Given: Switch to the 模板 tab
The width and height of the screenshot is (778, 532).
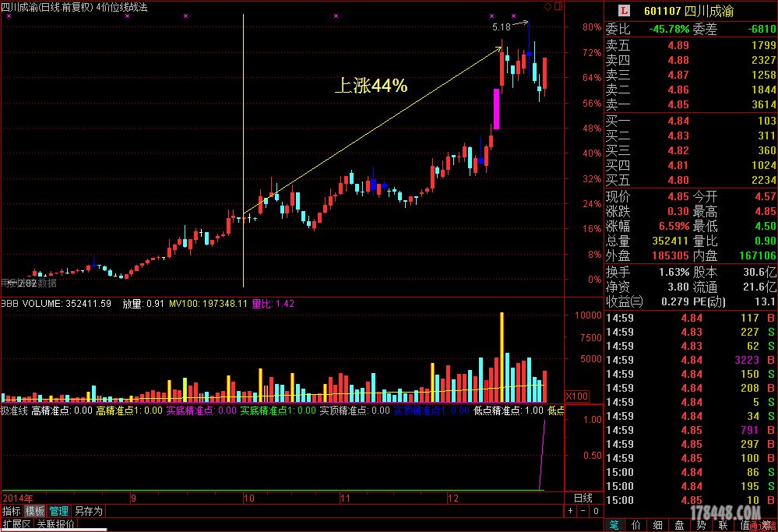Looking at the screenshot, I should coord(34,511).
